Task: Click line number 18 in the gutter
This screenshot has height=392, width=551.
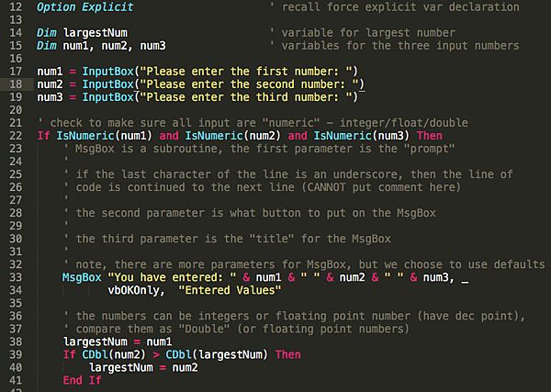Action: (x=16, y=84)
